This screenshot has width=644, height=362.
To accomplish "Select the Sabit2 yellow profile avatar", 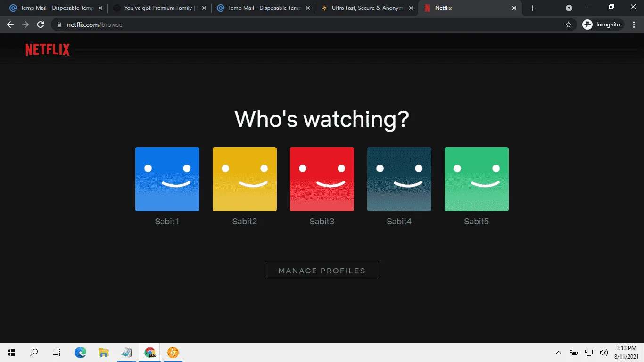I will coord(245,179).
